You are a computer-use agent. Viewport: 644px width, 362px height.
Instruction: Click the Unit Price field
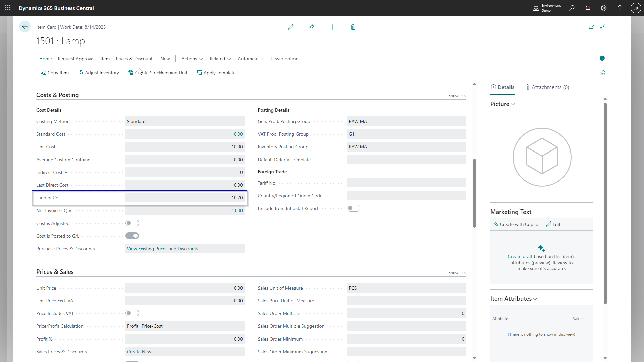[185, 288]
